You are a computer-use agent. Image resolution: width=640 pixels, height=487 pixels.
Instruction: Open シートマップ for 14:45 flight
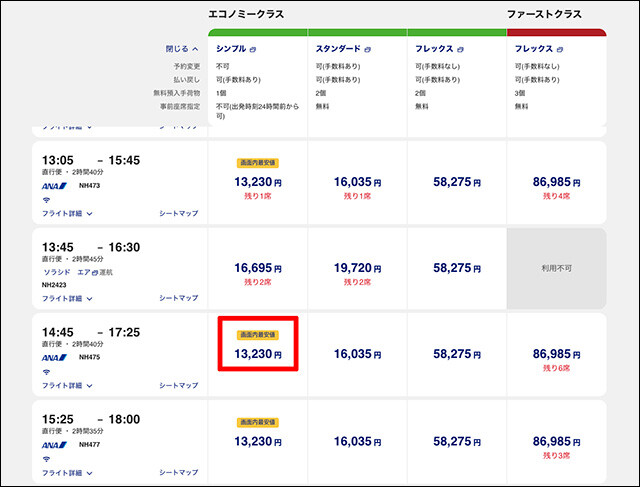[x=179, y=385]
